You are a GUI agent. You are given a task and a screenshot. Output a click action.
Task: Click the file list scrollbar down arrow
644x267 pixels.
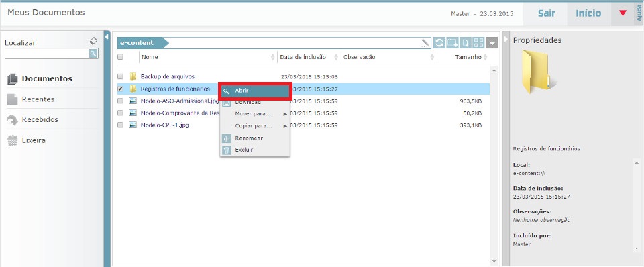click(494, 261)
